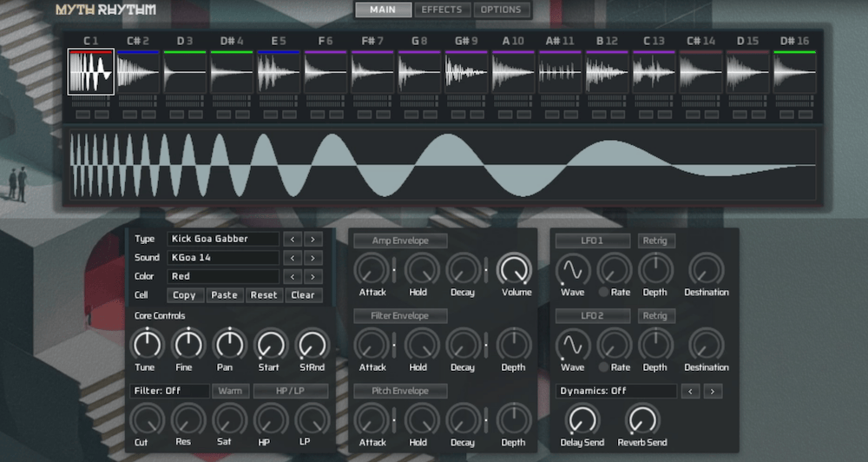Image resolution: width=868 pixels, height=462 pixels.
Task: Copy the current cell
Action: point(184,295)
